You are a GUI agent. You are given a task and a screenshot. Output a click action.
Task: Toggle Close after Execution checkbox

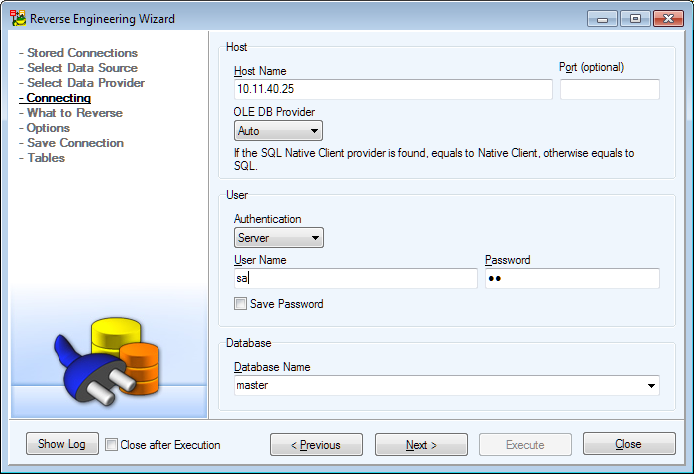tap(112, 444)
